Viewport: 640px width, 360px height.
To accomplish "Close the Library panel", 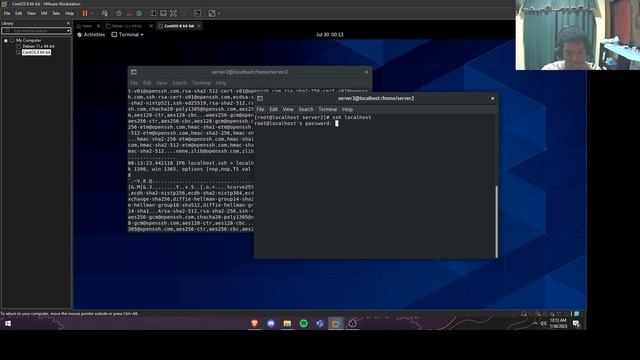I will tap(68, 23).
